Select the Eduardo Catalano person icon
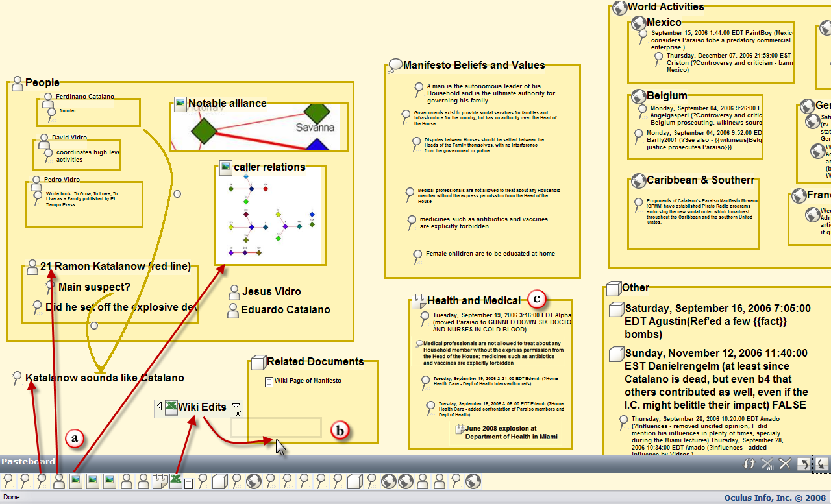831x504 pixels. coord(233,311)
